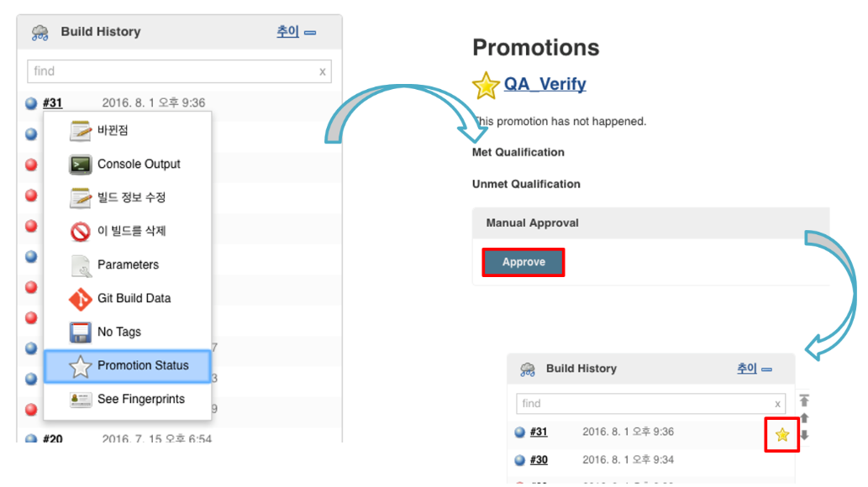
Task: Type in the left find search field
Action: (172, 71)
